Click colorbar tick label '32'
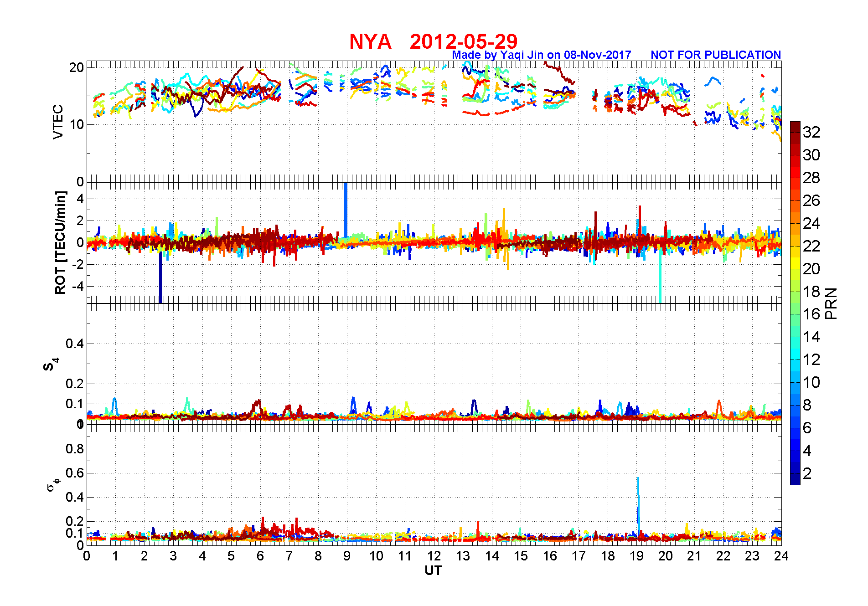 pyautogui.click(x=811, y=132)
